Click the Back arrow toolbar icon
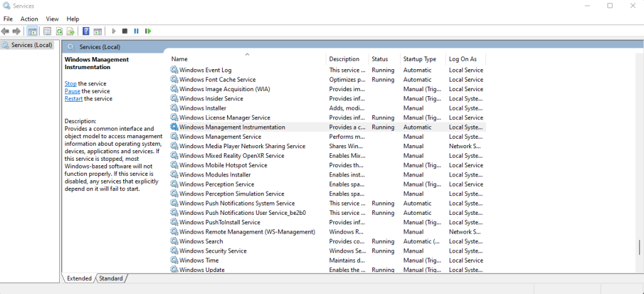This screenshot has height=294, width=644. 5,31
